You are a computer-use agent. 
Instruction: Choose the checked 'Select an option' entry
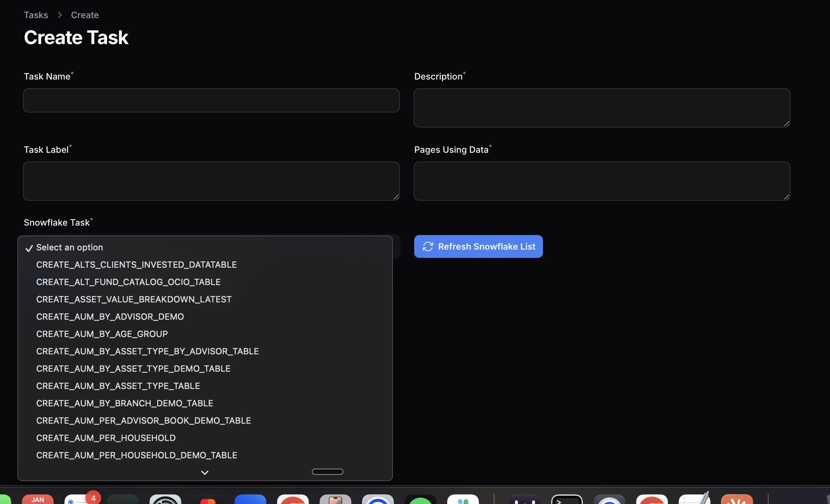click(70, 247)
